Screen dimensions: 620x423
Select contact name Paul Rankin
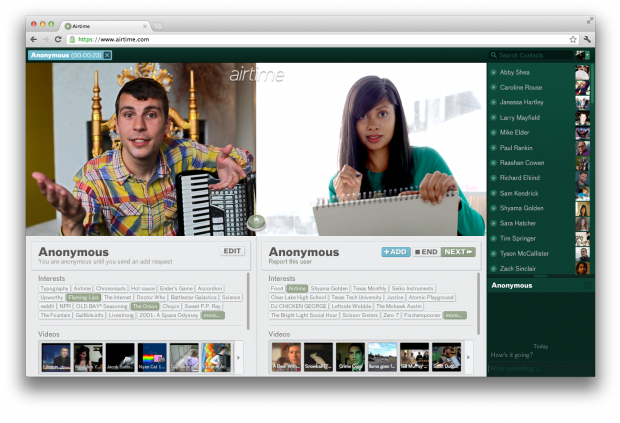coord(516,148)
